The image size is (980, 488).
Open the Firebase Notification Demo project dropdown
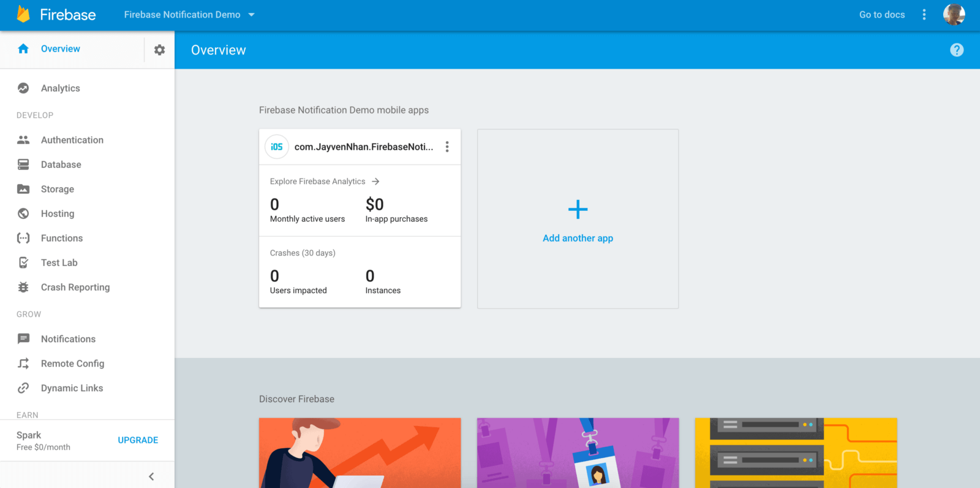189,15
